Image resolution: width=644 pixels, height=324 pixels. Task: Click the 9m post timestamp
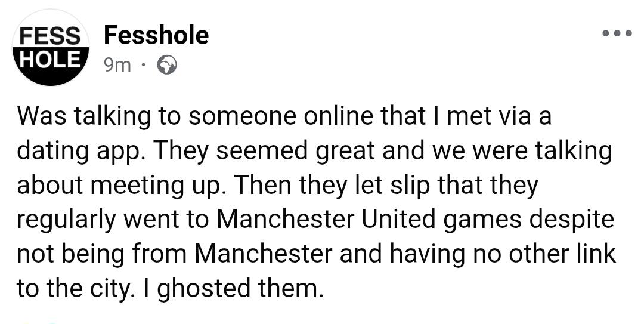point(117,65)
